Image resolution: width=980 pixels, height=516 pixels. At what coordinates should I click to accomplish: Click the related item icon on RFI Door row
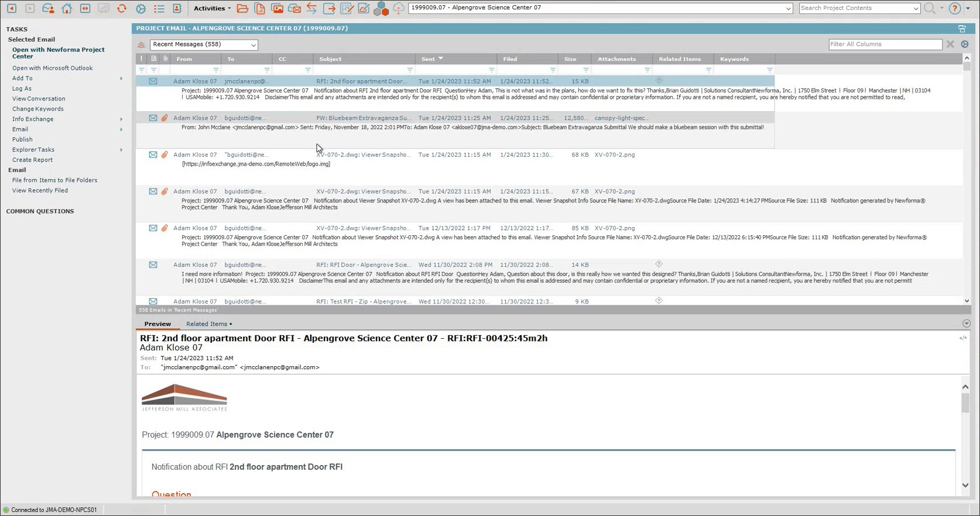(659, 264)
